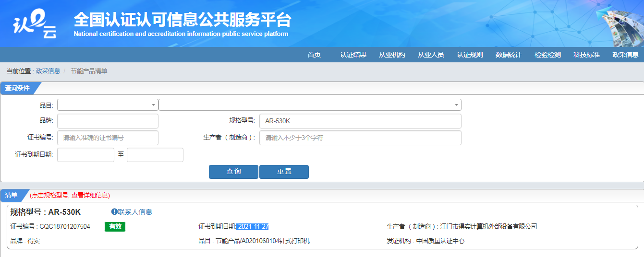
Task: Click the 证书到期日期 end date field
Action: pyautogui.click(x=155, y=155)
